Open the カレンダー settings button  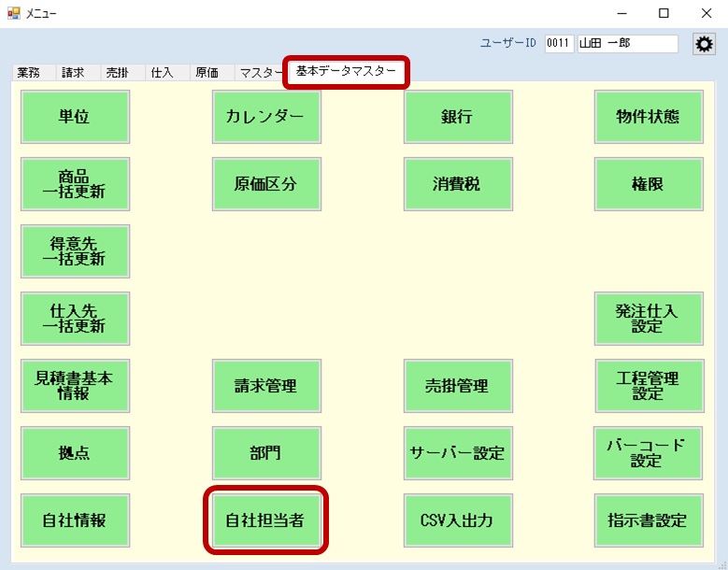[x=265, y=117]
